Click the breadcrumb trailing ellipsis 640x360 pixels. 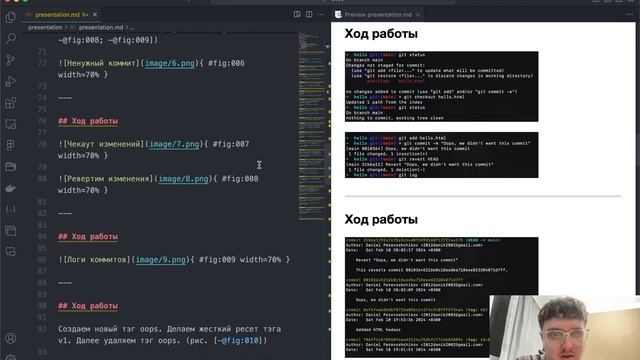(132, 27)
